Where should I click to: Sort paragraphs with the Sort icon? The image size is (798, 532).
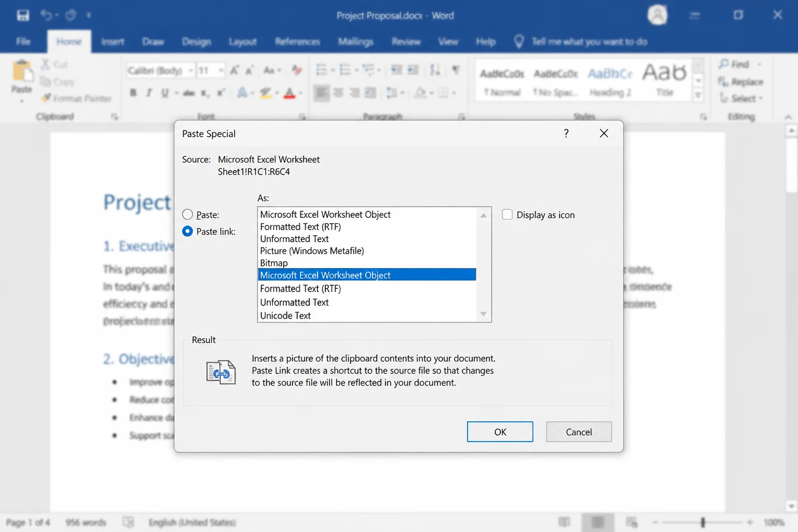point(435,70)
